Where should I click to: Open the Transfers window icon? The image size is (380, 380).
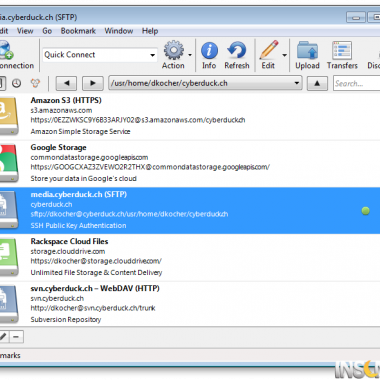(342, 50)
